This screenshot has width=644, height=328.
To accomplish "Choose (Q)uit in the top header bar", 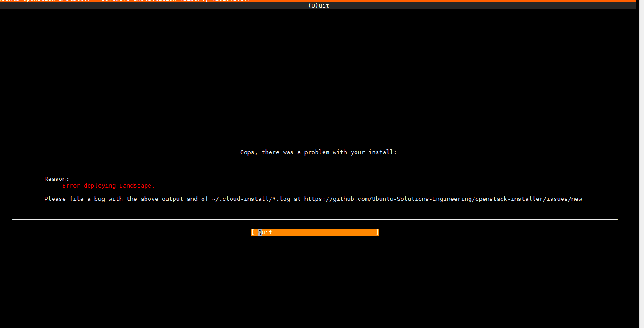I will (x=319, y=6).
